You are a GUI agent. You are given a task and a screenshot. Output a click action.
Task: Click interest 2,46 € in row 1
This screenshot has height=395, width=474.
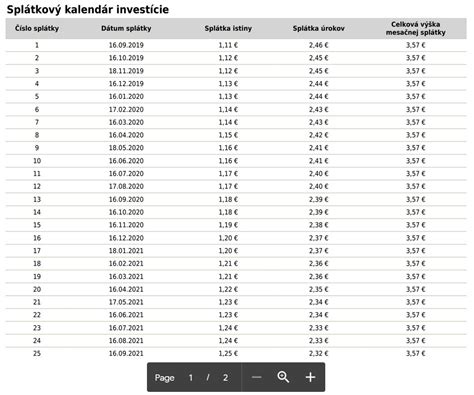(x=318, y=45)
